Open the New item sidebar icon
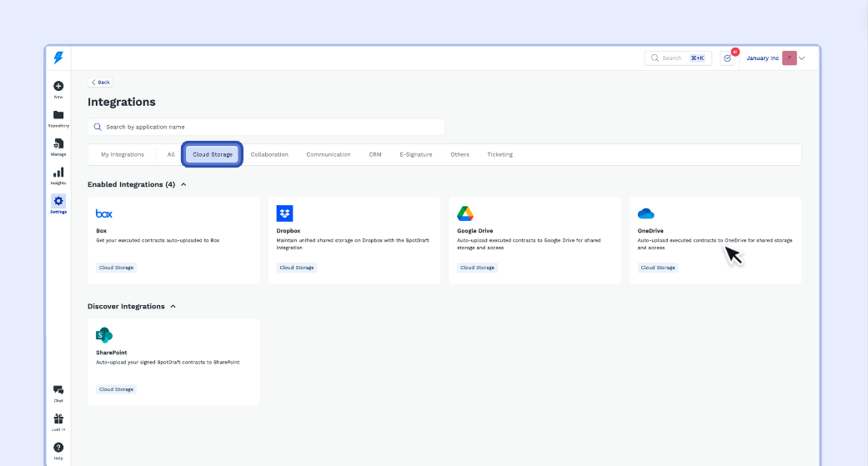 [x=58, y=86]
